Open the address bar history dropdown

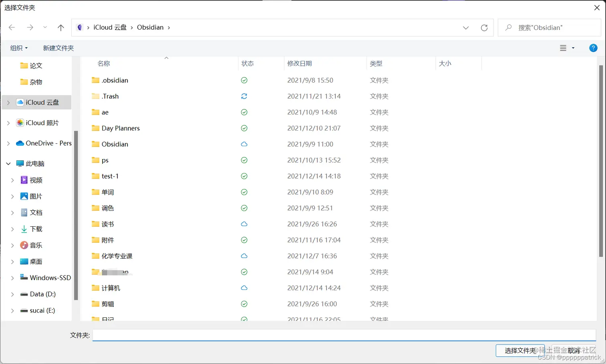click(x=466, y=28)
